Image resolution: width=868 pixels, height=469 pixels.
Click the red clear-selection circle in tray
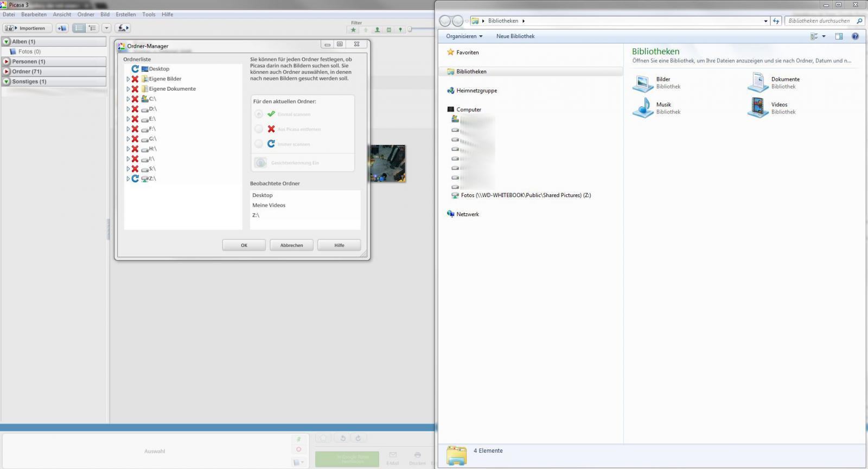(298, 449)
